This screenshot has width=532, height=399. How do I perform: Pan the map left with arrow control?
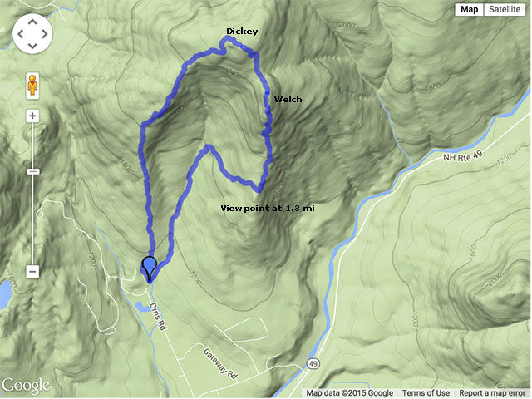21,34
